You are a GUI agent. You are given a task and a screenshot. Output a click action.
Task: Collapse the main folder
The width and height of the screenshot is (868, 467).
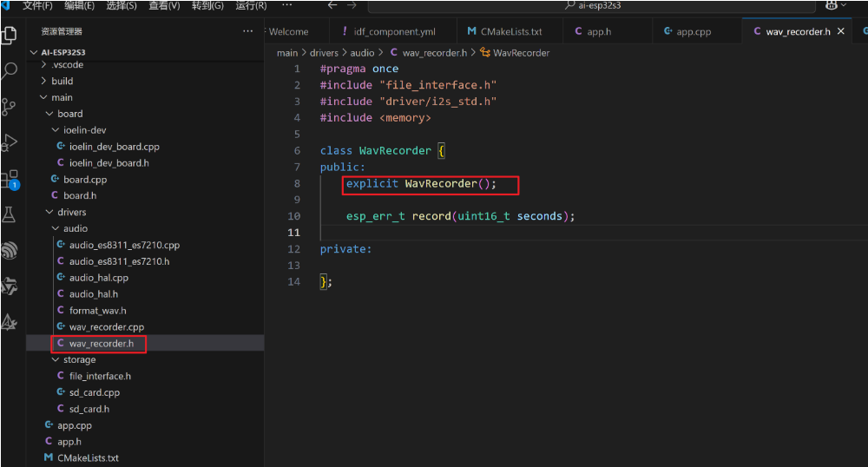tap(145, 97)
